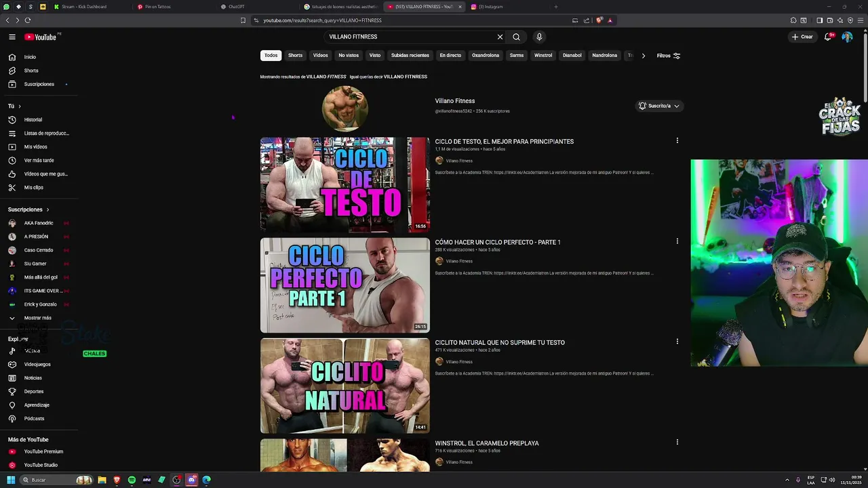The height and width of the screenshot is (488, 868).
Task: Select the No vistos filter chip
Action: (349, 56)
